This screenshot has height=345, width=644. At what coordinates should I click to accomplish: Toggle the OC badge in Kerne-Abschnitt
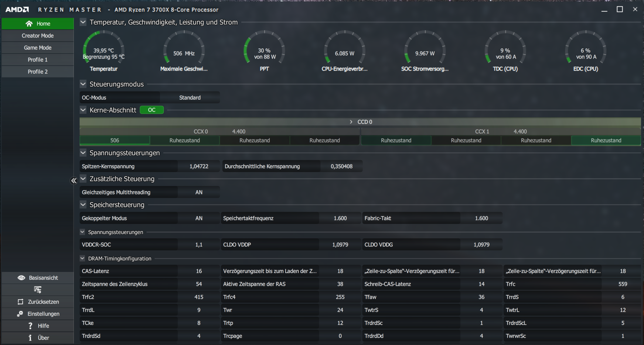[151, 110]
